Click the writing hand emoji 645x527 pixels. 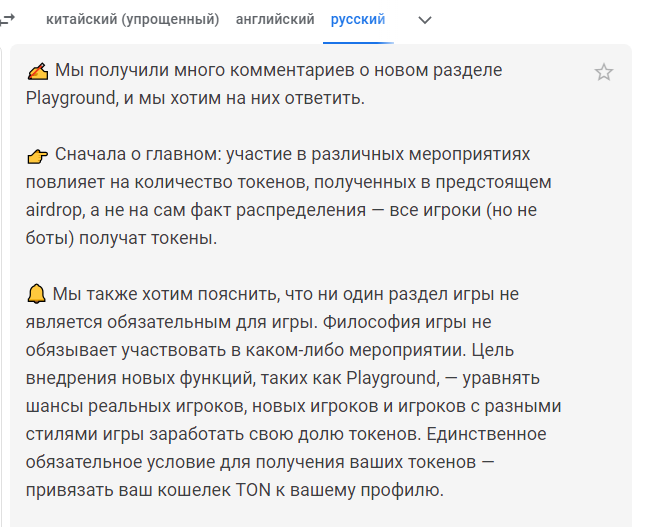tap(38, 71)
